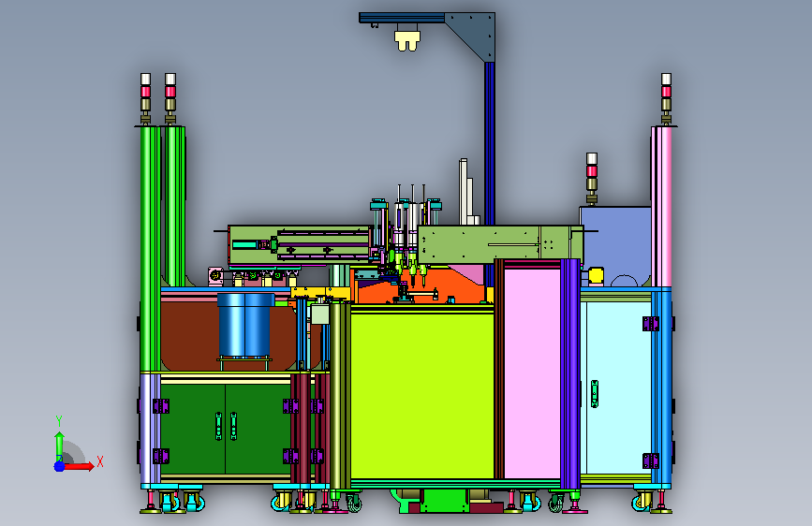Select the light blue right corner post
The height and width of the screenshot is (526, 812).
[x=661, y=386]
